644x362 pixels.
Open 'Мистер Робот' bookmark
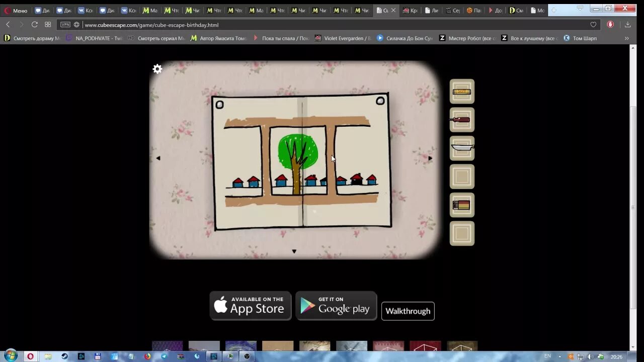pyautogui.click(x=467, y=38)
